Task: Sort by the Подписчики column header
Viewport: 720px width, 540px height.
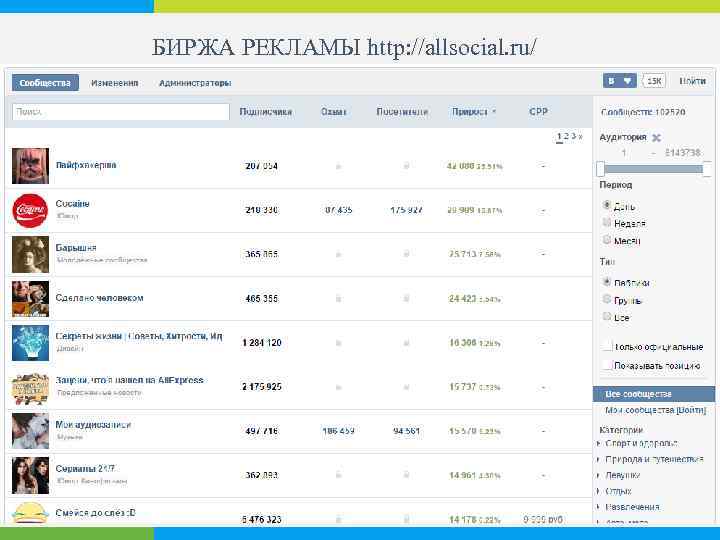Action: (266, 112)
